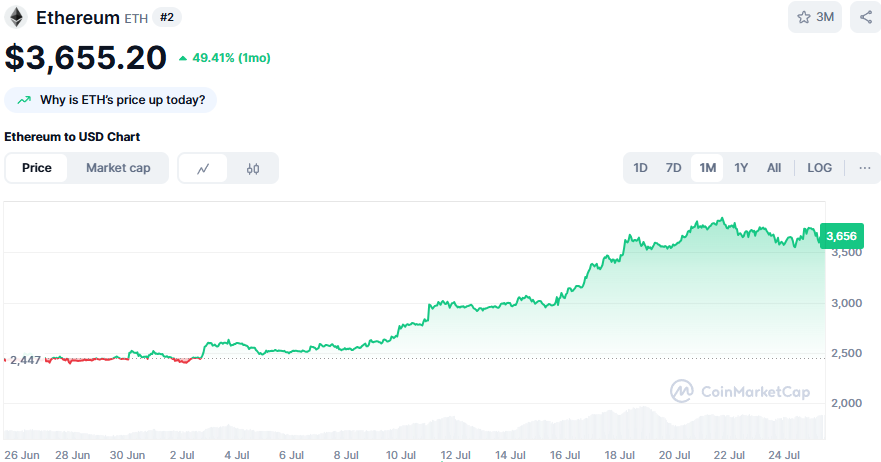Screen dimensions: 881x462
Task: Click the volume bars at chart bottom
Action: pyautogui.click(x=640, y=424)
